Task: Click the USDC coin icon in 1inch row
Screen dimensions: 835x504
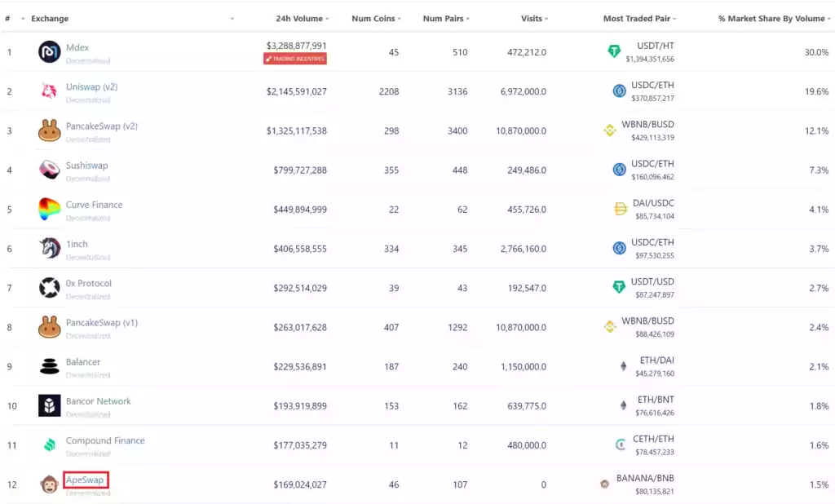Action: [x=619, y=248]
